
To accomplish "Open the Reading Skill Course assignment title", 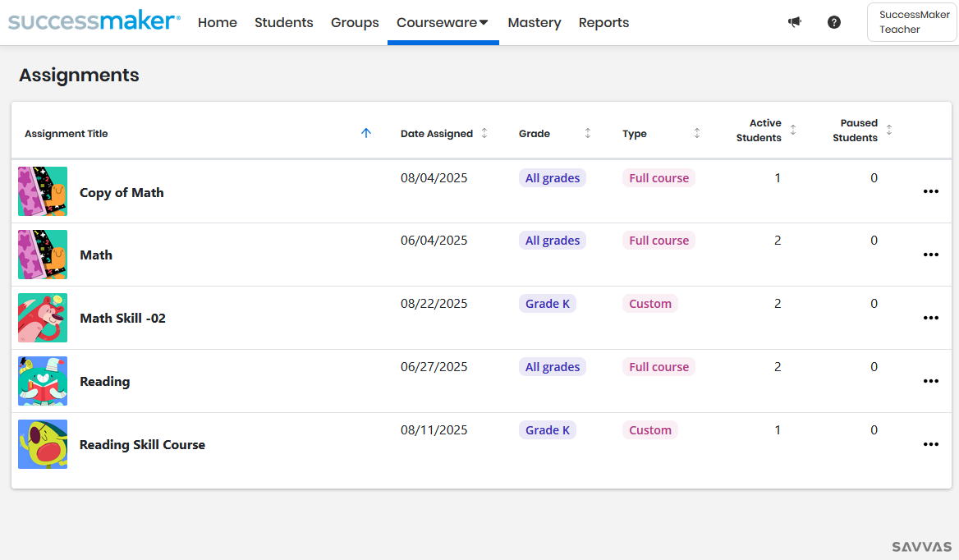I will 142,444.
